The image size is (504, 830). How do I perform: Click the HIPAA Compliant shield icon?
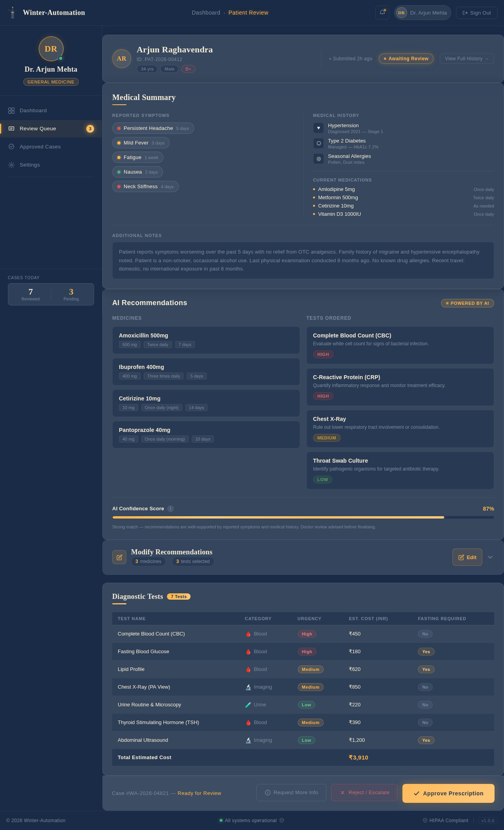[x=425, y=821]
